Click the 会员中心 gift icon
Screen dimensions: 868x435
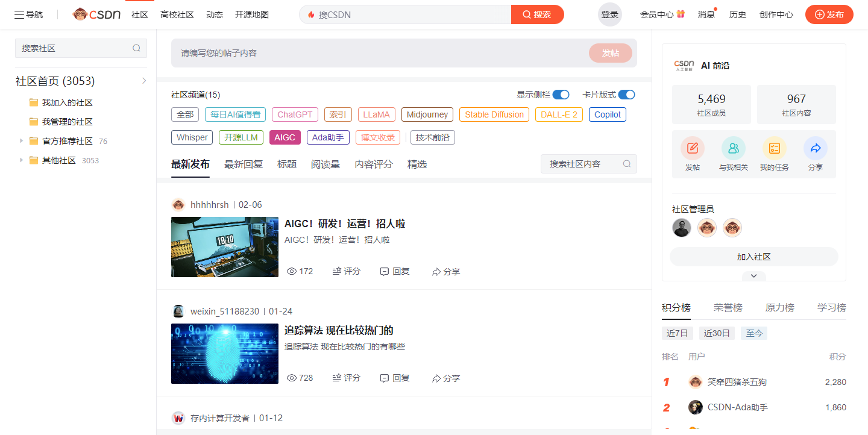point(681,14)
